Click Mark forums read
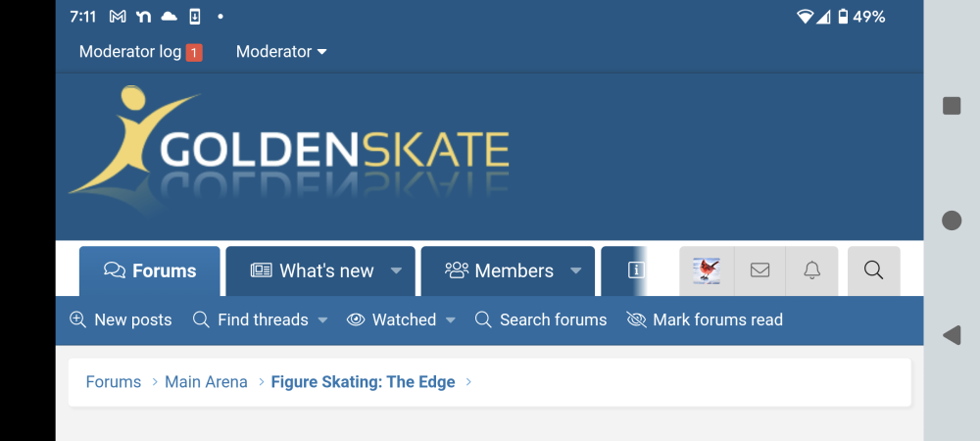 705,319
